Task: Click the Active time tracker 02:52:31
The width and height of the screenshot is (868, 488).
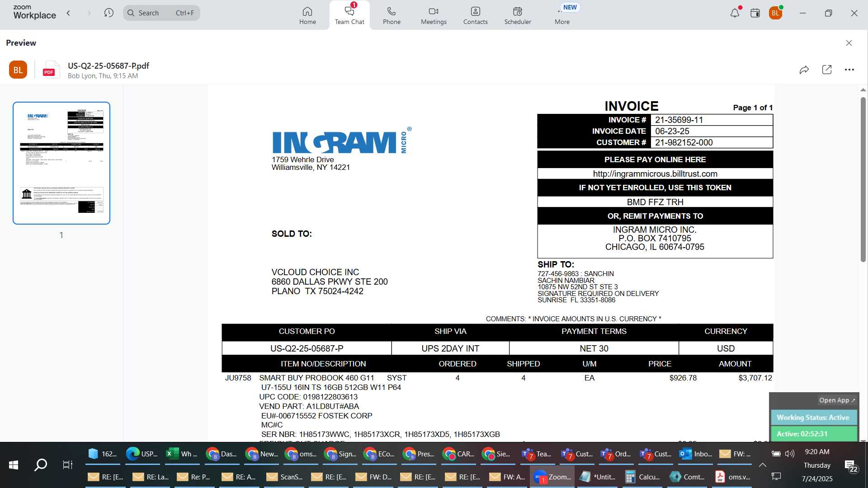Action: (813, 434)
